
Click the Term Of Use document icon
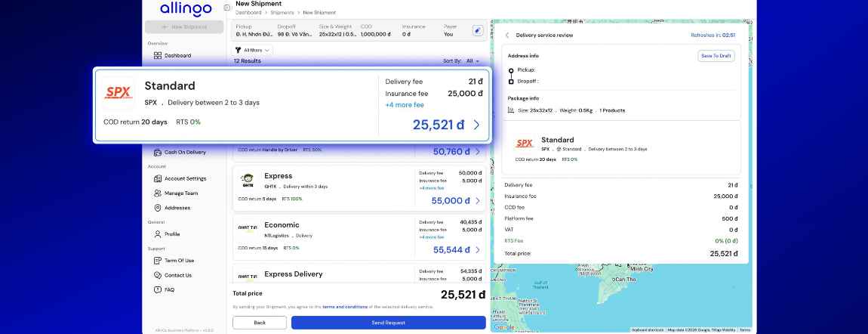pyautogui.click(x=157, y=261)
